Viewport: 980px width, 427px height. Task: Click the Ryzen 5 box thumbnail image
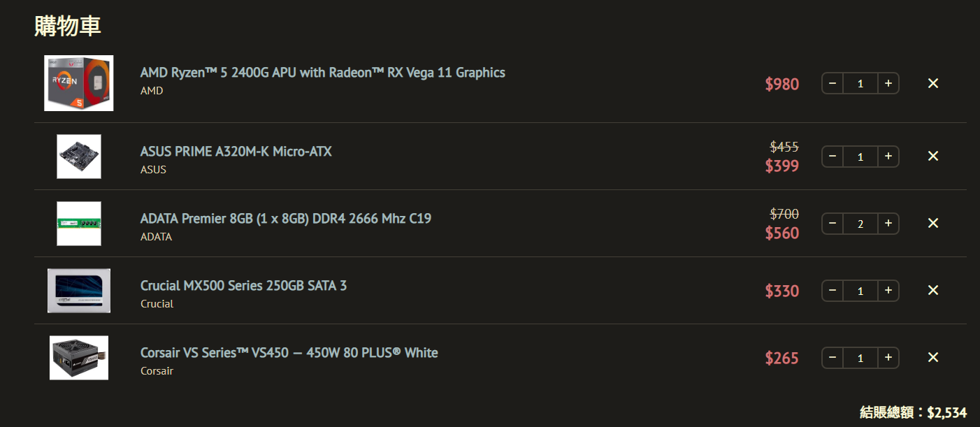[79, 83]
